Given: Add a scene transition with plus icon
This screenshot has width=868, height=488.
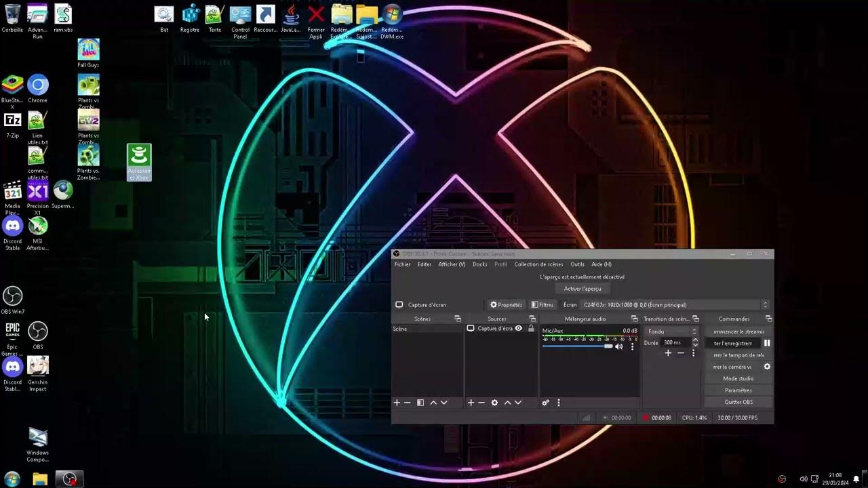Looking at the screenshot, I should pos(668,353).
